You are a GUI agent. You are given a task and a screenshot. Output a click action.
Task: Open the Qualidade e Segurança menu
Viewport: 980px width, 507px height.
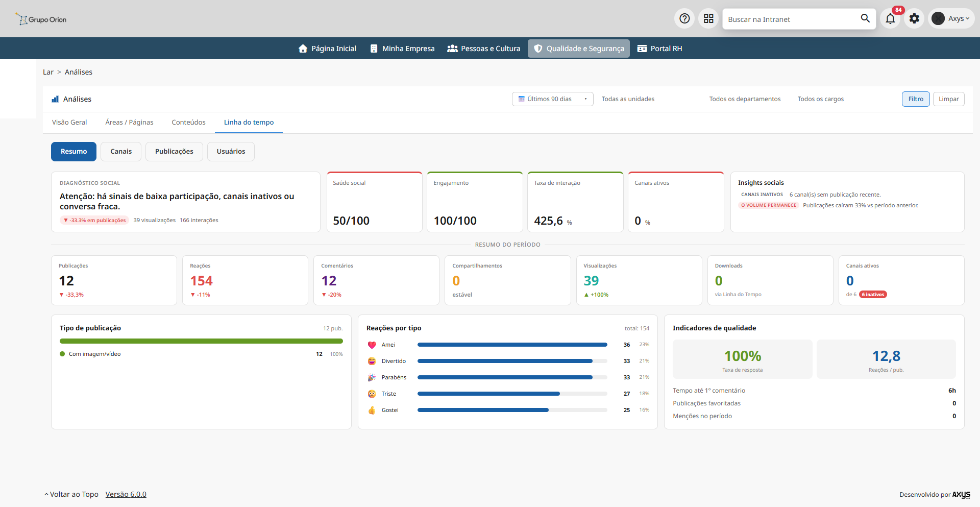coord(579,49)
